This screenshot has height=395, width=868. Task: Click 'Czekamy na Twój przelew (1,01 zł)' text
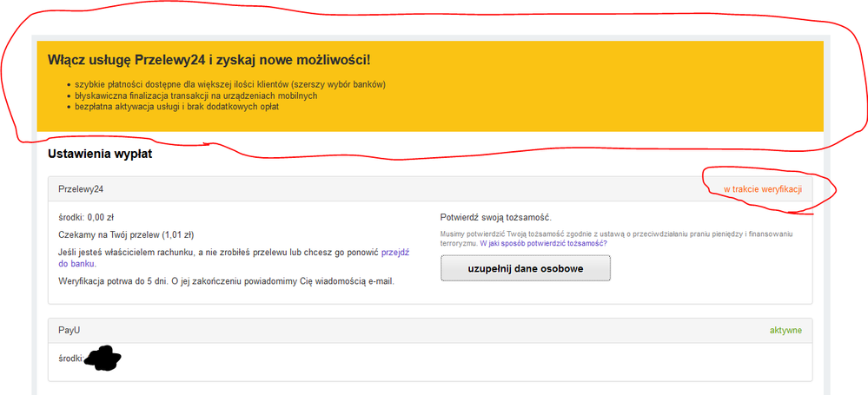click(x=126, y=234)
